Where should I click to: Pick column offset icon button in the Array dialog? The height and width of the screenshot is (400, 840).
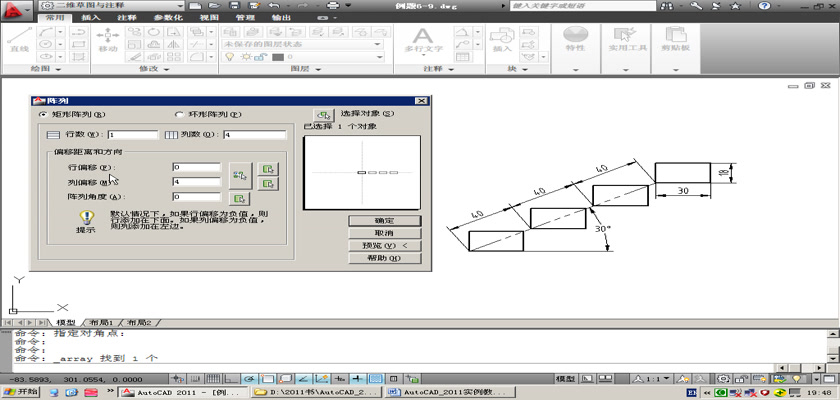click(268, 184)
